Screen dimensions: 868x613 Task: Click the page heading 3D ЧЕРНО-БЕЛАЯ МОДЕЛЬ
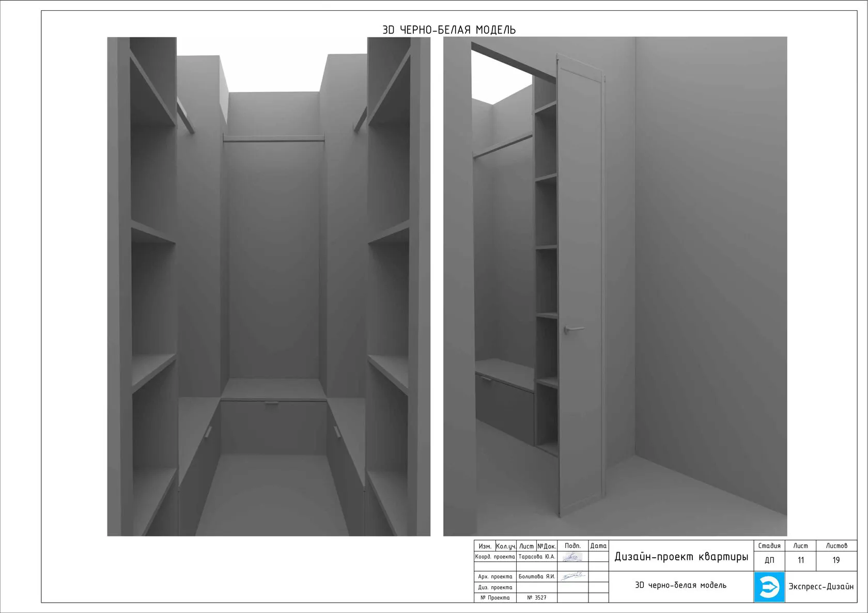[x=448, y=30]
